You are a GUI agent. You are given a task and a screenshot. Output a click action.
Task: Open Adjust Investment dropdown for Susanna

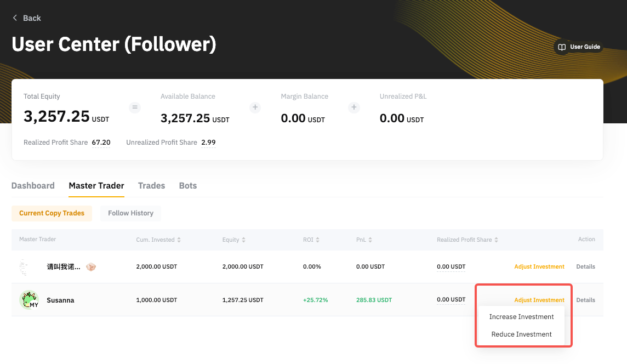539,300
